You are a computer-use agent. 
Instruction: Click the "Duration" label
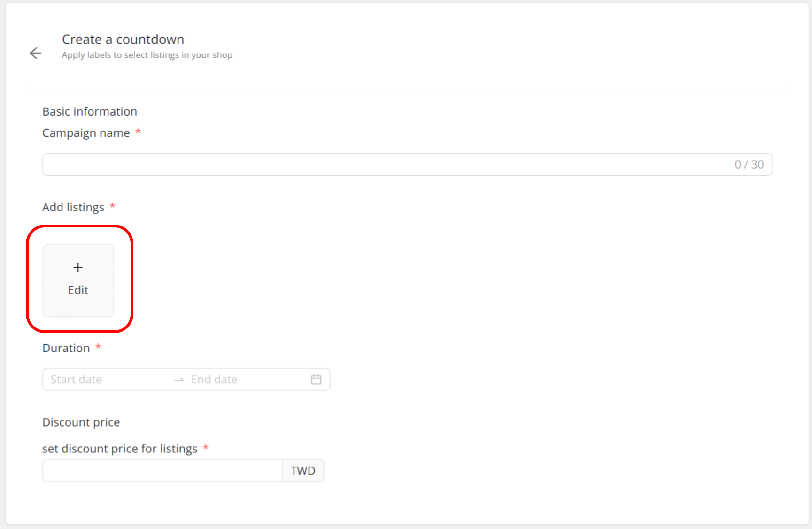pos(66,348)
